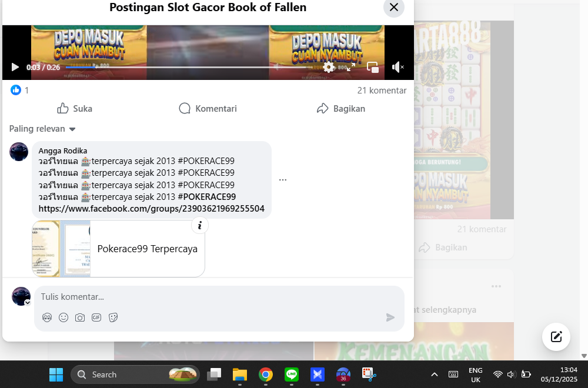Close the Postingan Slot Gacor dialog
Image resolution: width=588 pixels, height=388 pixels.
pos(394,7)
